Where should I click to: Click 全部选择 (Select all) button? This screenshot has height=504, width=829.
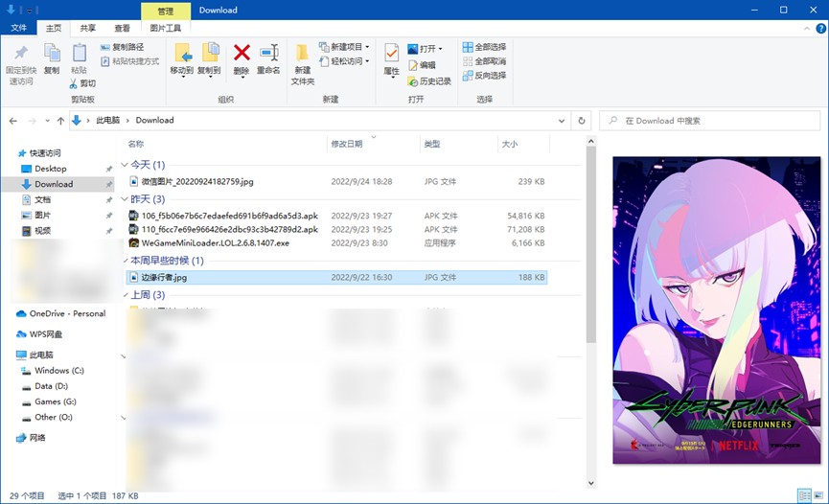tap(484, 47)
